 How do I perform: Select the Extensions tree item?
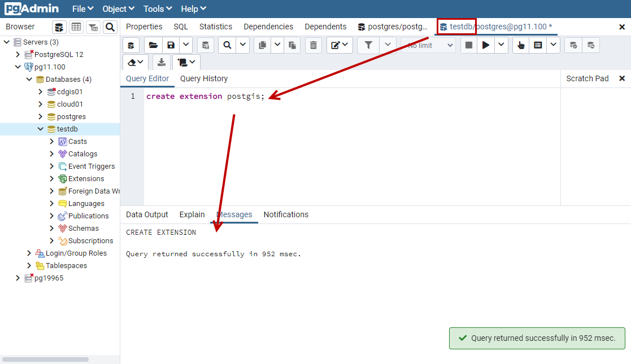[x=86, y=179]
